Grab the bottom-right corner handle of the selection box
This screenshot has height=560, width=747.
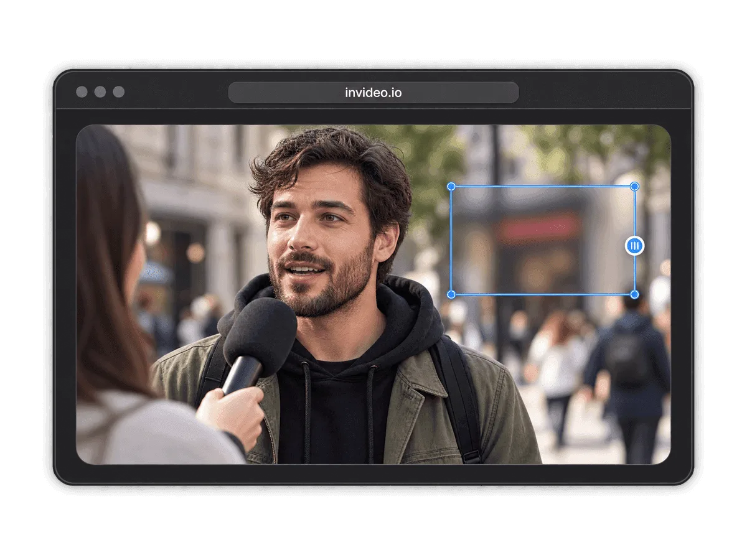pyautogui.click(x=634, y=294)
